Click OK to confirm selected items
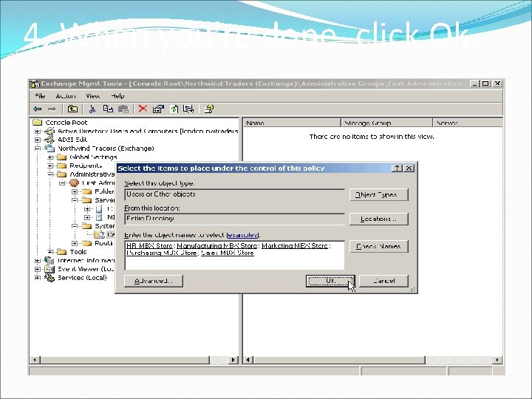The width and height of the screenshot is (532, 399). (330, 281)
